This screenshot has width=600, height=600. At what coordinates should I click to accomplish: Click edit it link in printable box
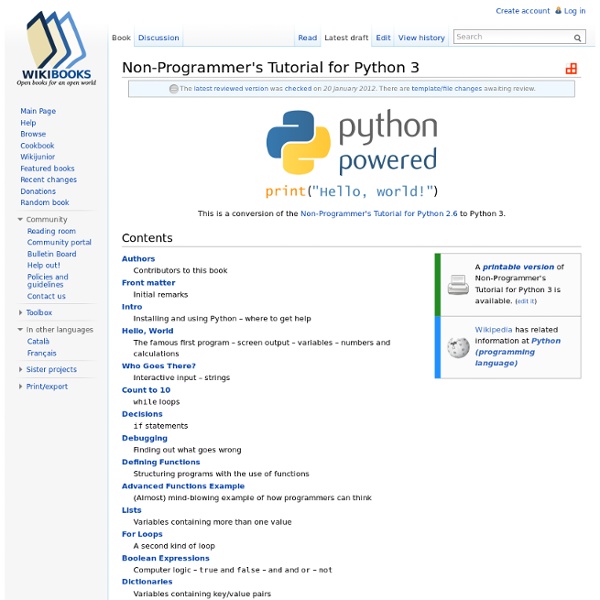click(x=526, y=302)
